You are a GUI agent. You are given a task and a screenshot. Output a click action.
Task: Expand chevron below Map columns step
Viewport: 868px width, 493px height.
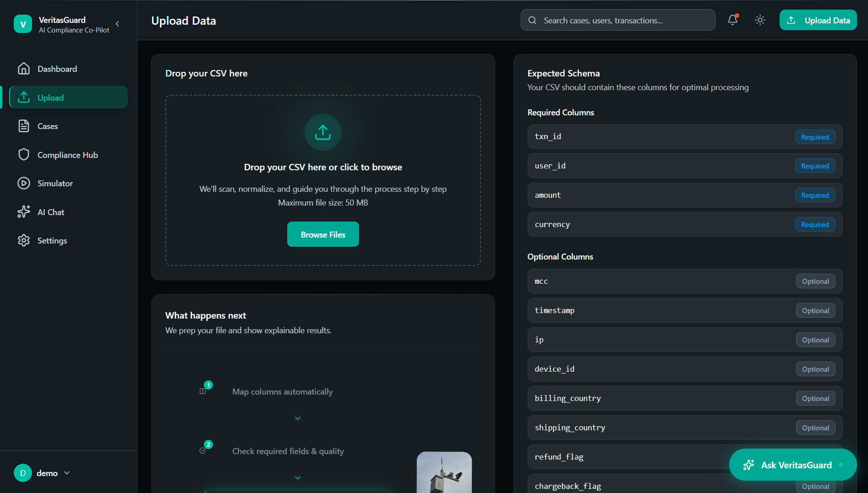coord(298,418)
